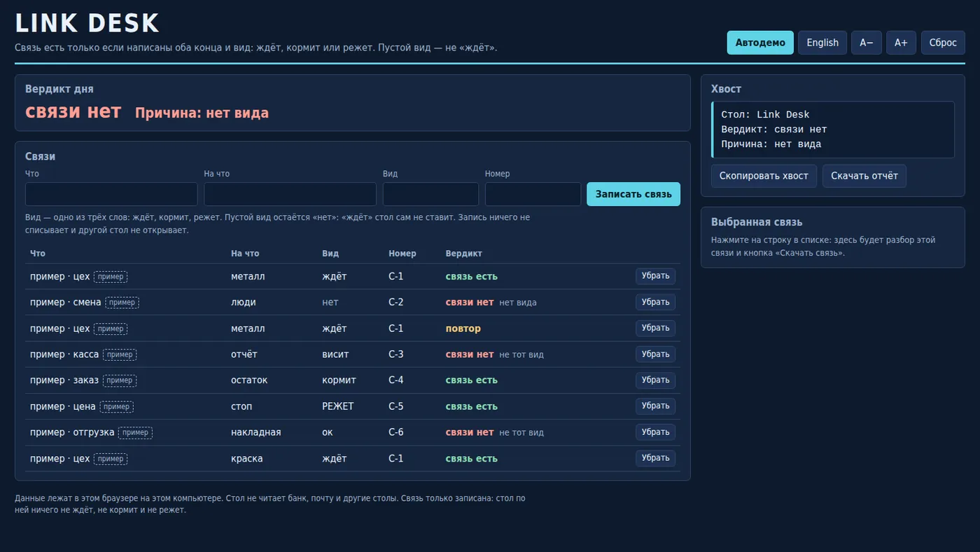980x552 pixels.
Task: Focus the «Что» input field
Action: tap(111, 194)
